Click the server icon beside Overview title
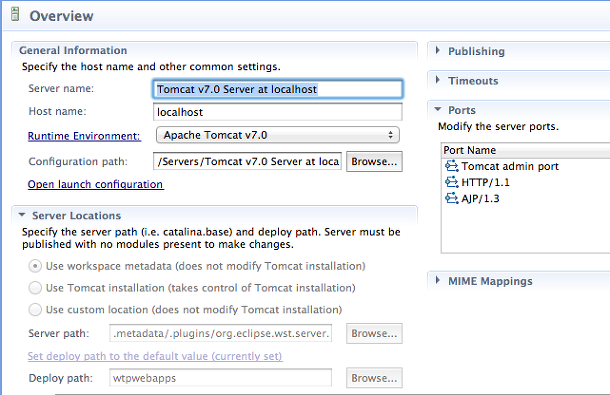This screenshot has width=610, height=395. (x=15, y=14)
